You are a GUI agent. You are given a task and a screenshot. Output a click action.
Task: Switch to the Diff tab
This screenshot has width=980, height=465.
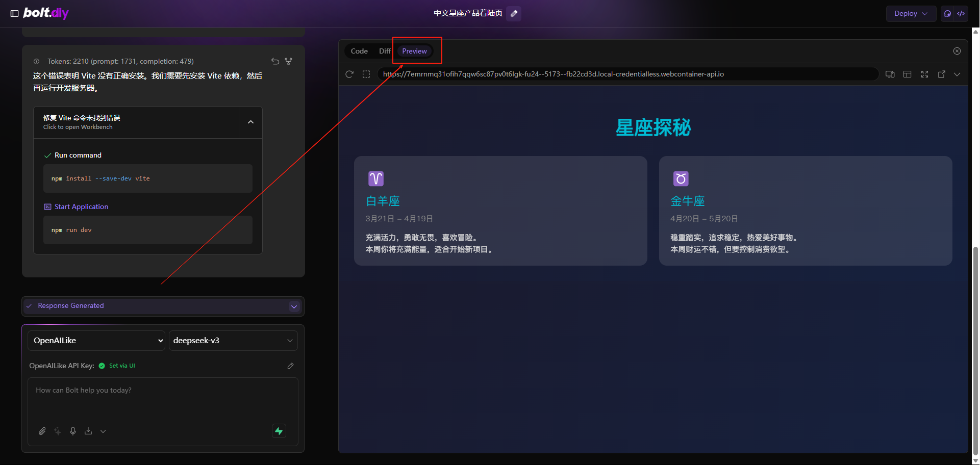point(385,51)
